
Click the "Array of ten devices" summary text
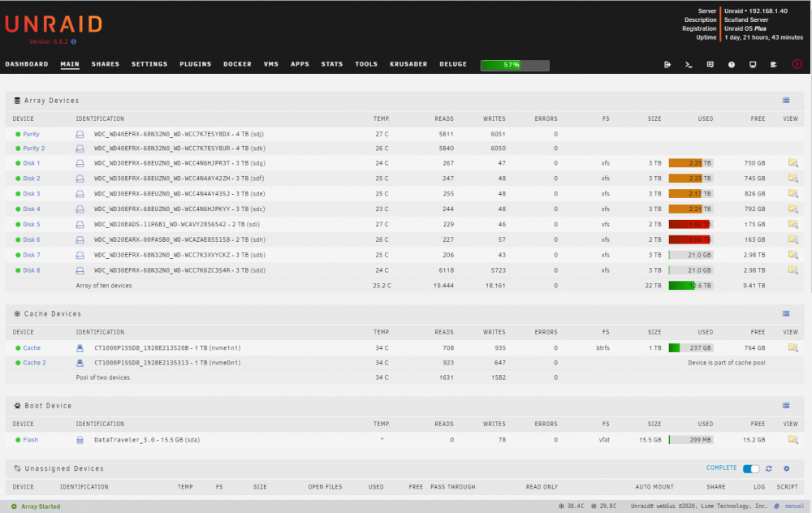point(104,286)
